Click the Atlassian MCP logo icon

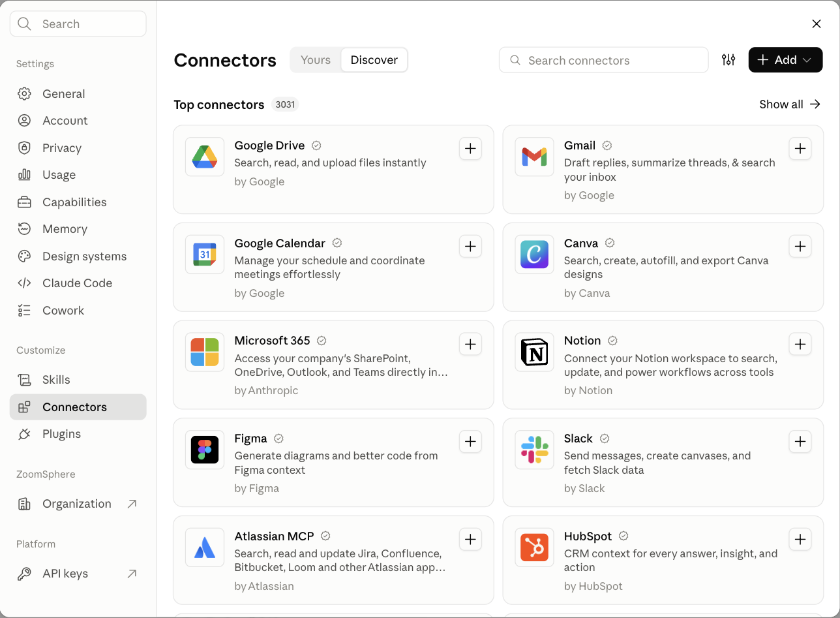(205, 548)
